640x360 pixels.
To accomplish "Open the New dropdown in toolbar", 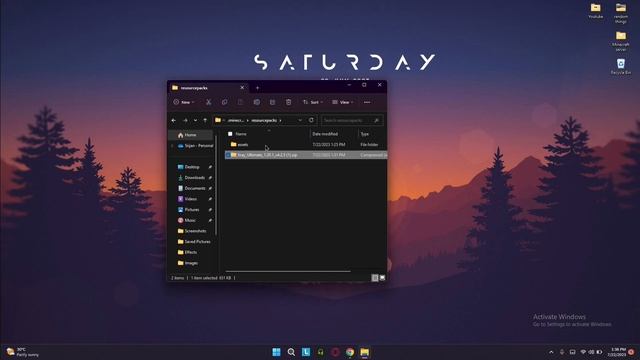I will point(184,102).
